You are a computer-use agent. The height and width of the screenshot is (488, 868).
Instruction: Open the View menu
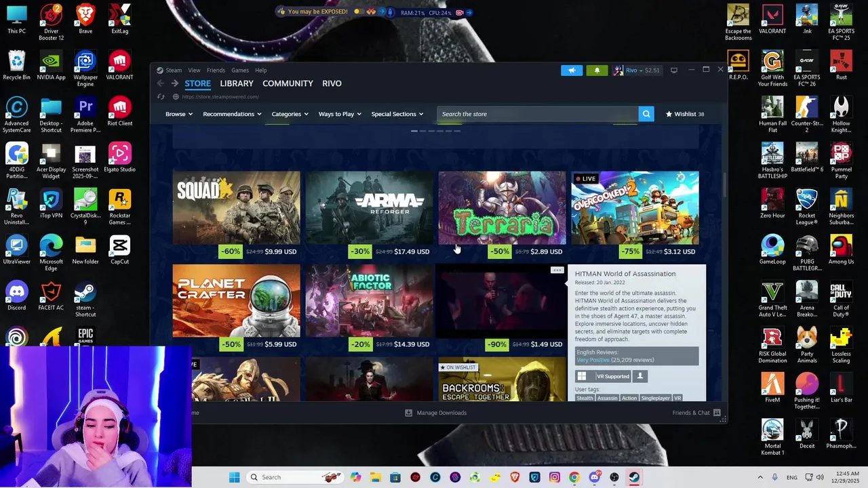click(x=194, y=70)
